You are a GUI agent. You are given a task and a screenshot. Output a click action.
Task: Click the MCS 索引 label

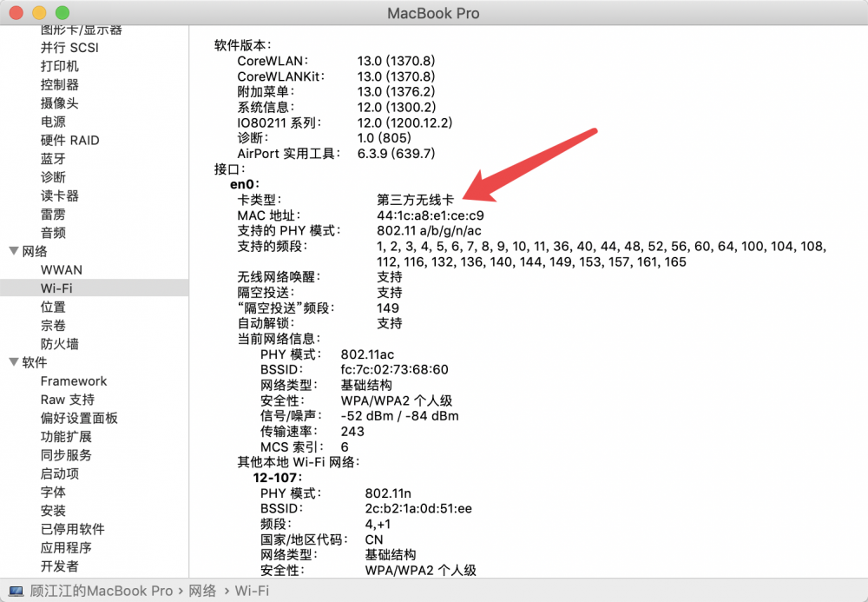291,447
